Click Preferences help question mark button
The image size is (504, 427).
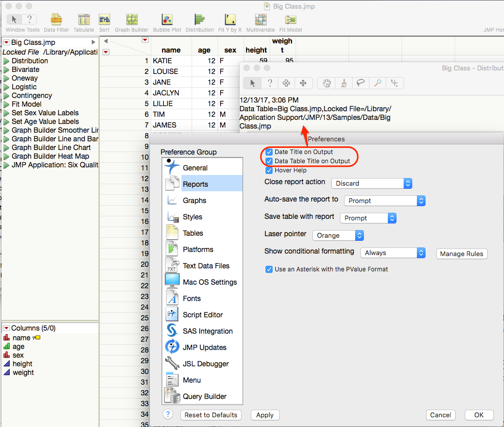click(168, 414)
